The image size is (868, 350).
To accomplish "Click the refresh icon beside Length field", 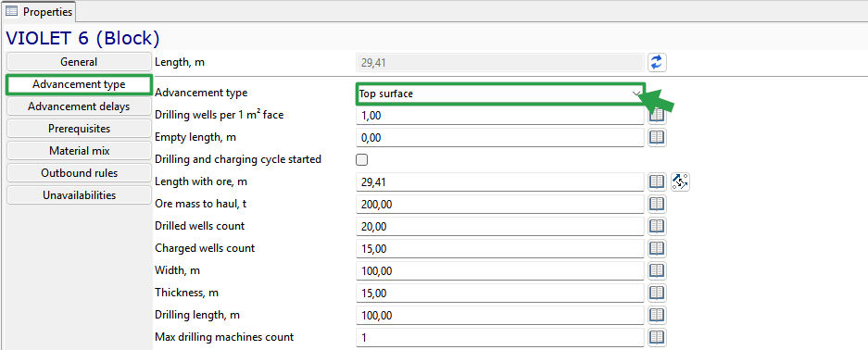I will (657, 62).
